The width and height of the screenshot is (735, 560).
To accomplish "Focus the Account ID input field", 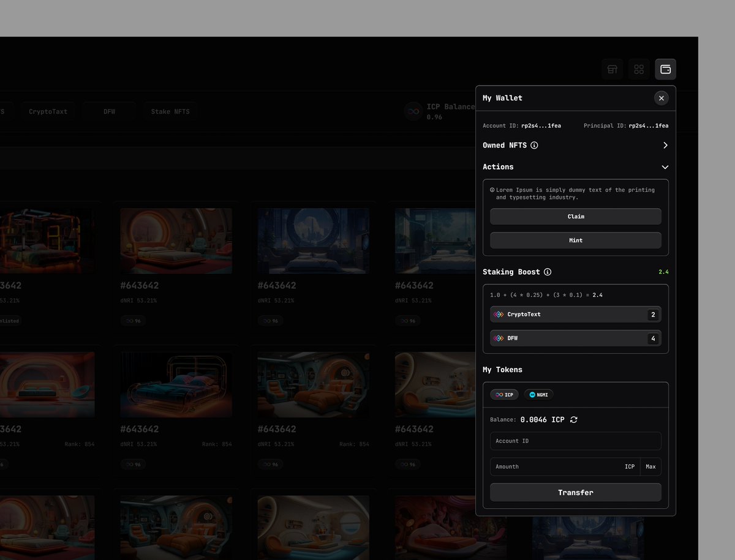I will (576, 441).
